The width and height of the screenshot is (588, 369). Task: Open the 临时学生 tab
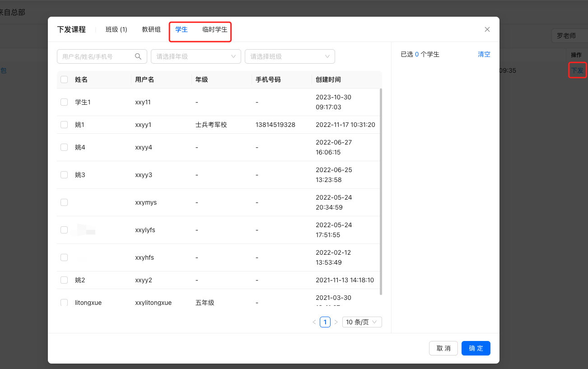[x=215, y=29]
